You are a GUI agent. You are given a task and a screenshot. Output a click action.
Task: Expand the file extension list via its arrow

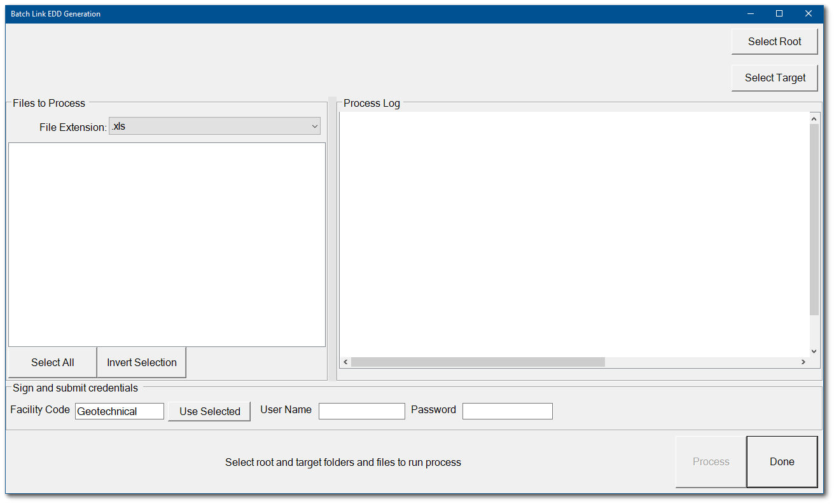pyautogui.click(x=314, y=126)
